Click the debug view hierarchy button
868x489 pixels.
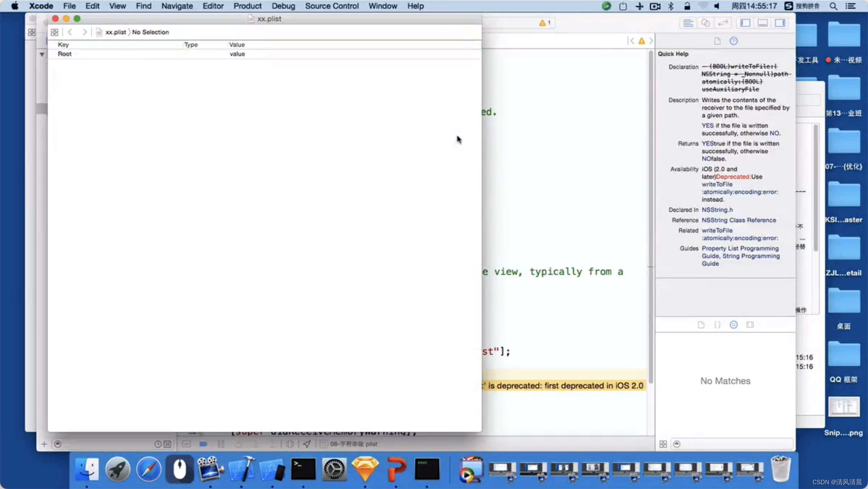point(290,444)
